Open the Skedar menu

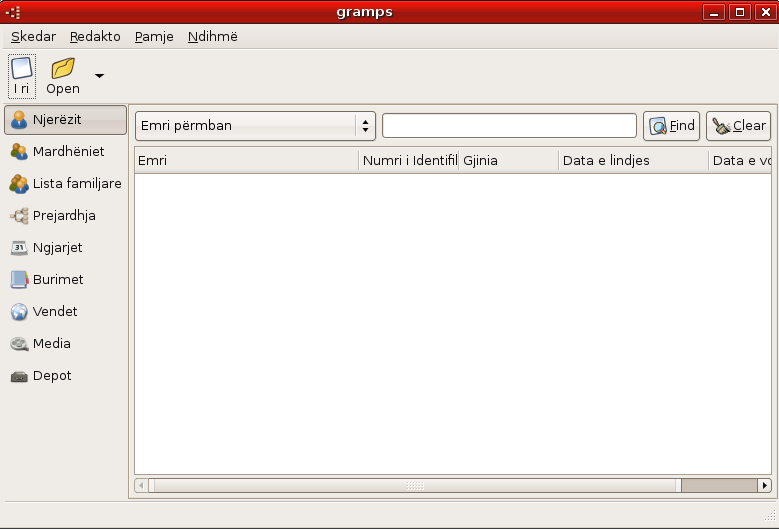pos(33,37)
